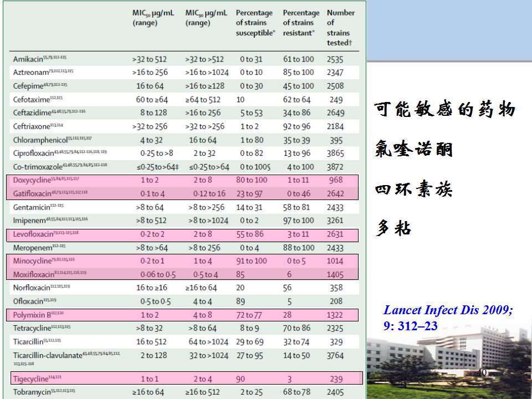Click the Number of strains tested header

(341, 28)
